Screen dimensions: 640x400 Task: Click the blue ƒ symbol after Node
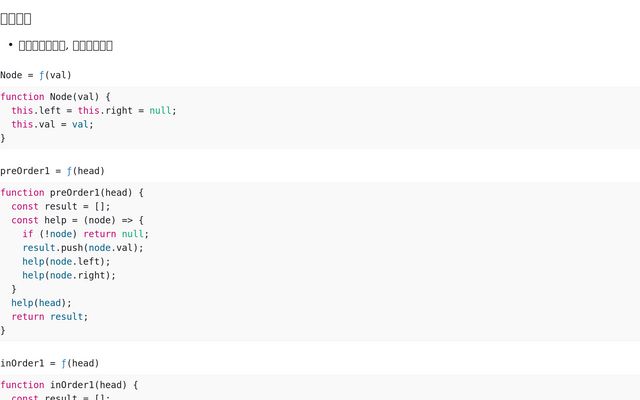pyautogui.click(x=42, y=75)
